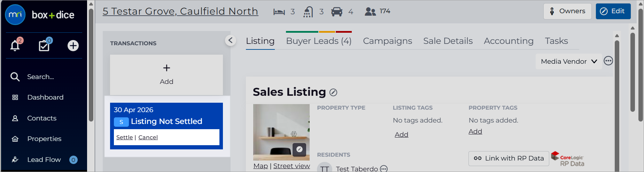Image resolution: width=644 pixels, height=172 pixels.
Task: Open the Street view link
Action: tap(292, 166)
